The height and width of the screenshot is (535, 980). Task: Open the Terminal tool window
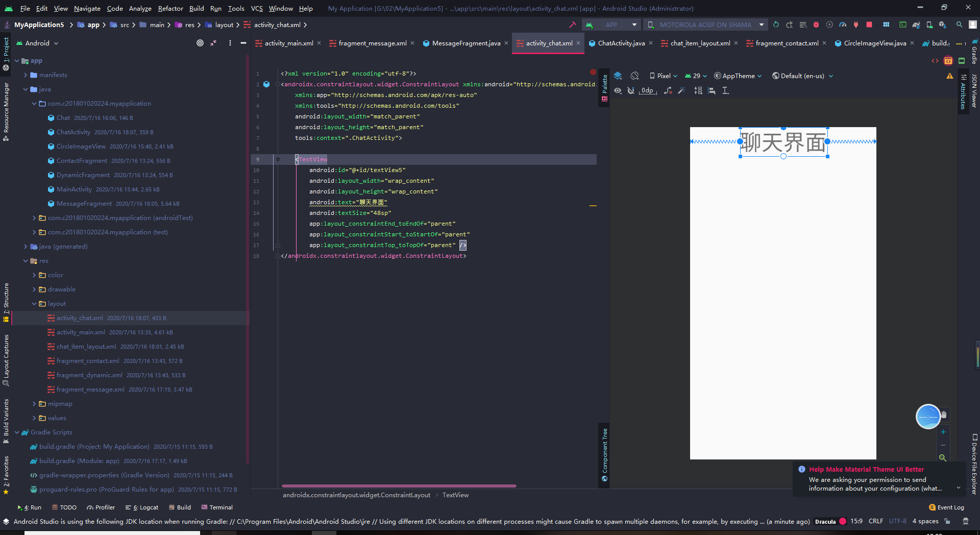(x=217, y=507)
